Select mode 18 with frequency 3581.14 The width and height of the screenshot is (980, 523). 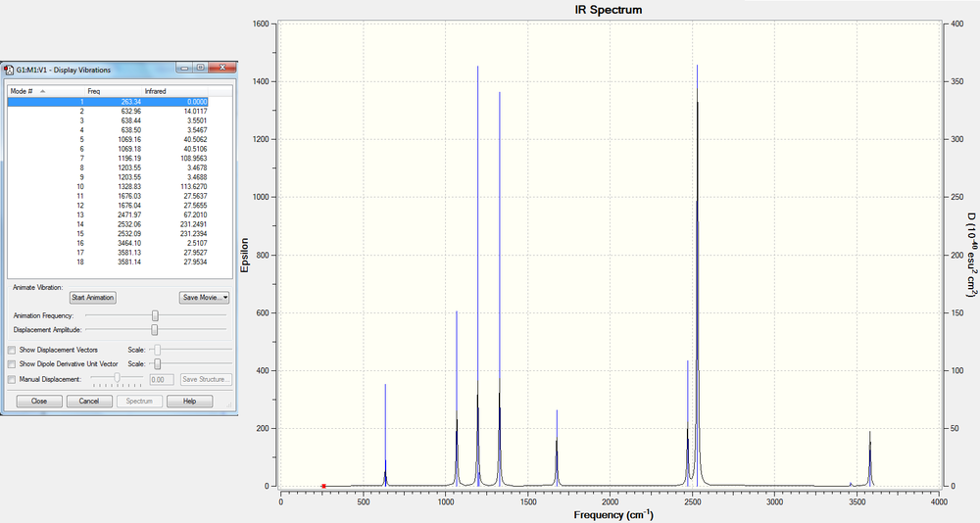point(108,261)
